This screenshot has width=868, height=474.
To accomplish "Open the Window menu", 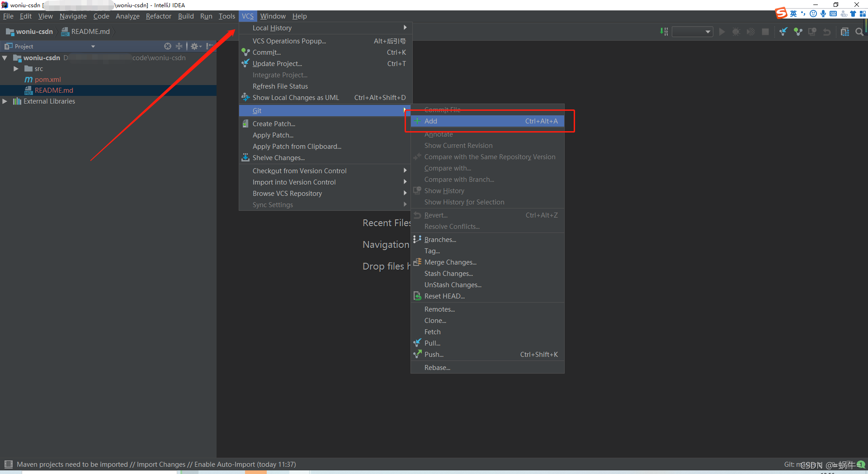I will pos(273,16).
